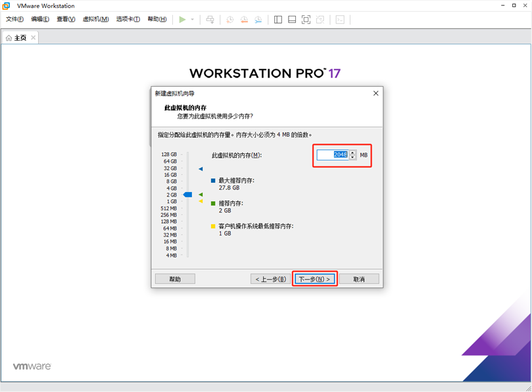The height and width of the screenshot is (392, 532).
Task: Click the 4 MB scale label
Action: [171, 255]
